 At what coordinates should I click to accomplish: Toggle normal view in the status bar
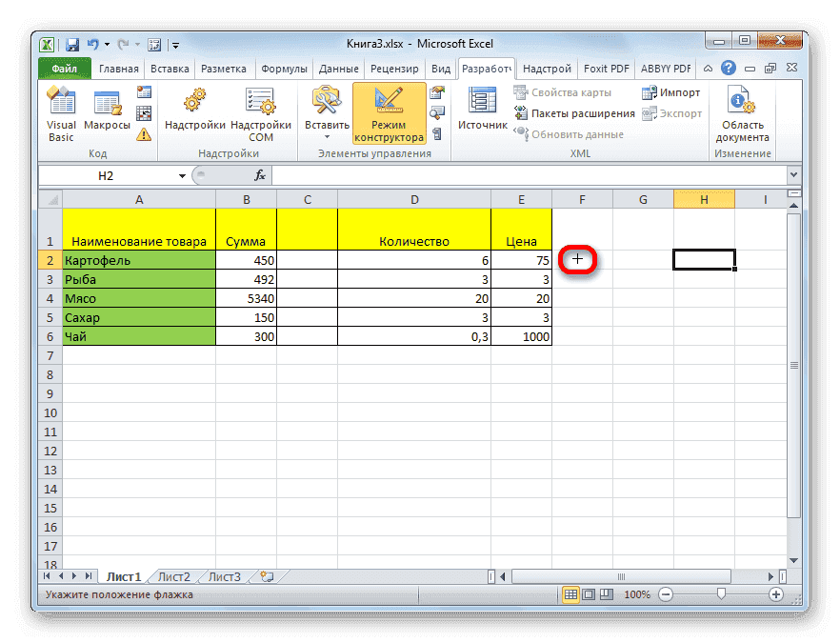(570, 593)
